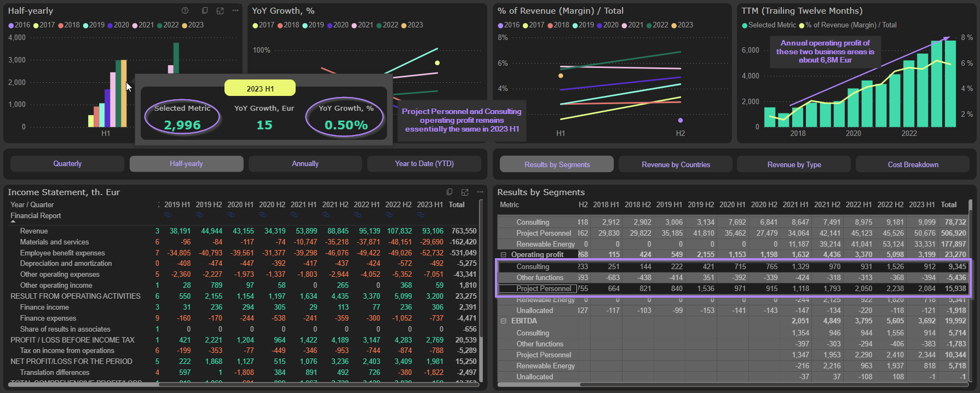Click the Year to Date (YTD) button
980x393 pixels.
[x=424, y=164]
